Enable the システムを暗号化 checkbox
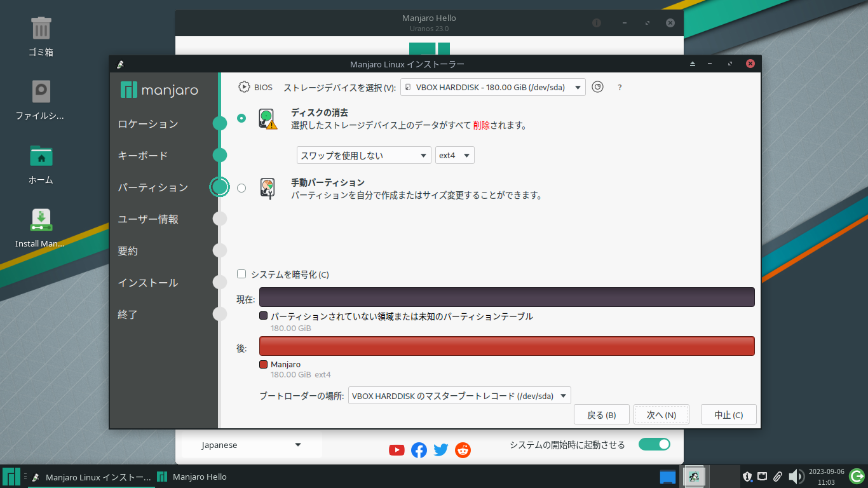 pos(241,274)
